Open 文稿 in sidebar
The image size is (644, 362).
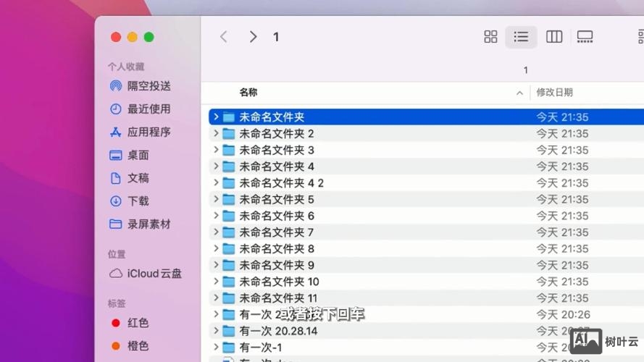pyautogui.click(x=129, y=178)
